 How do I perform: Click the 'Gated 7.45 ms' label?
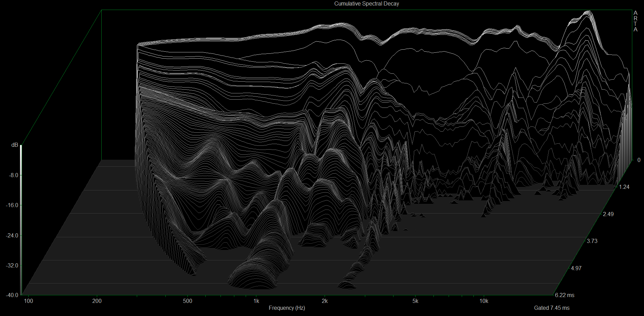point(552,308)
